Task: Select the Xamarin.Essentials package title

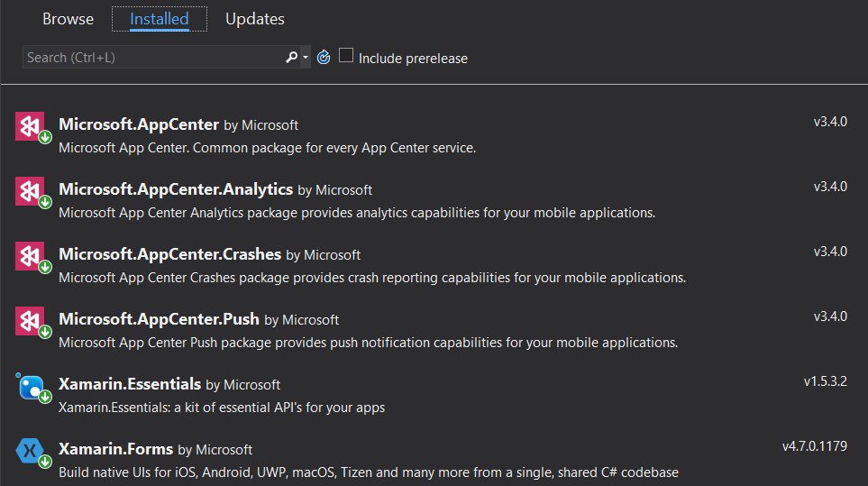Action: (x=130, y=383)
